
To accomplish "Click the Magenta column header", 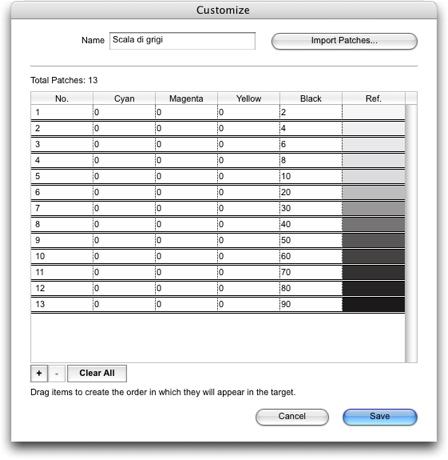I will coord(186,99).
